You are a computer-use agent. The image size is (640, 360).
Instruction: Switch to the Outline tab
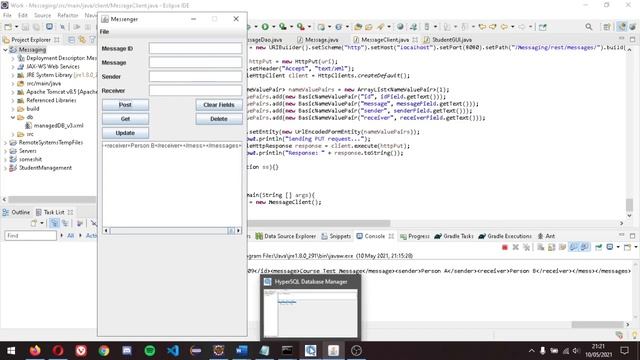[16, 212]
